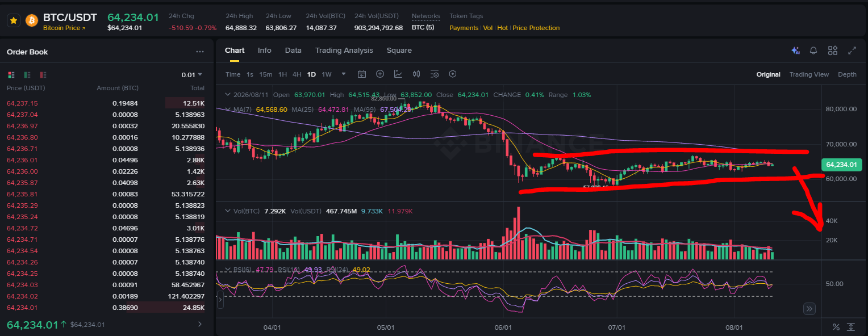Collapse the Vol(BTC) indicator legend chevron

pos(228,211)
